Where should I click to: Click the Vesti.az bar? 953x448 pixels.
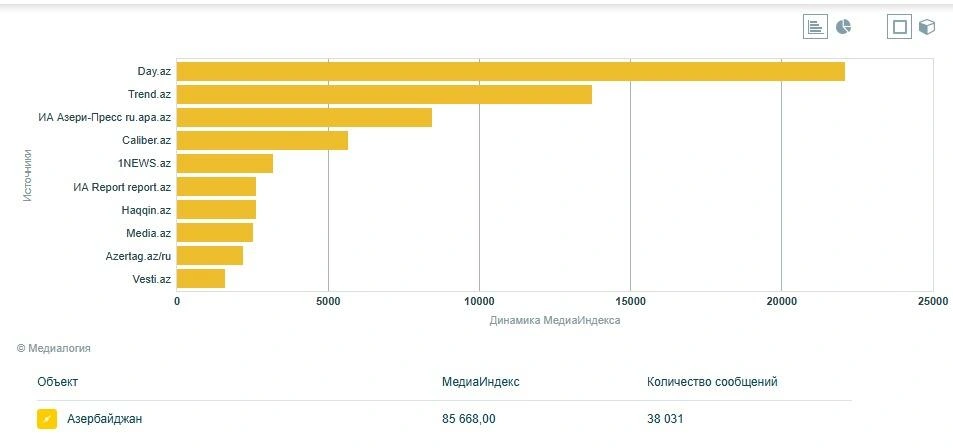(201, 279)
